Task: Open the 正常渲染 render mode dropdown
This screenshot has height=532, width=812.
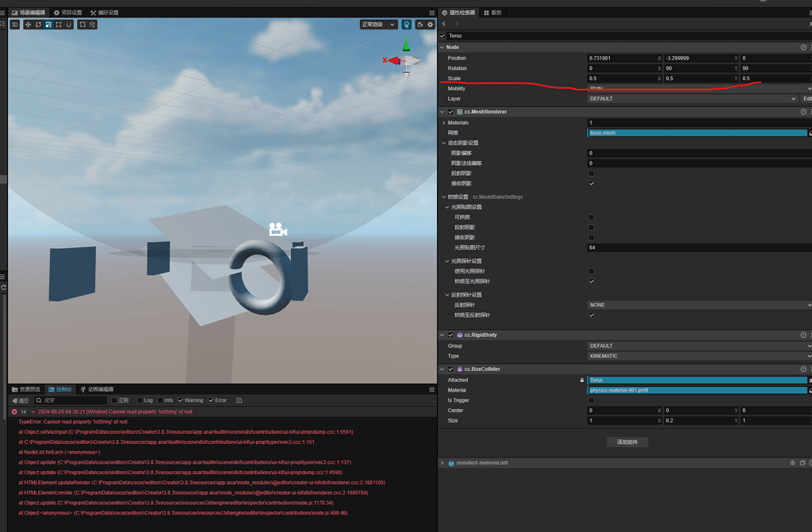Action: (378, 25)
